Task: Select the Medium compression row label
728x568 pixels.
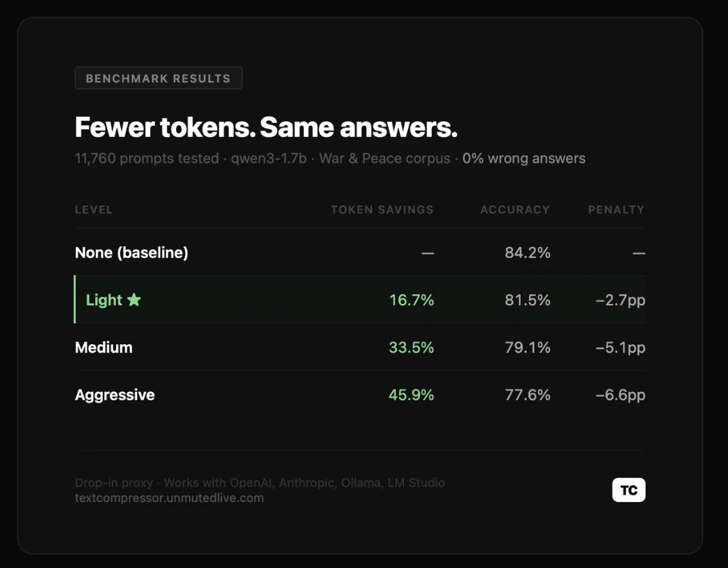Action: point(104,347)
